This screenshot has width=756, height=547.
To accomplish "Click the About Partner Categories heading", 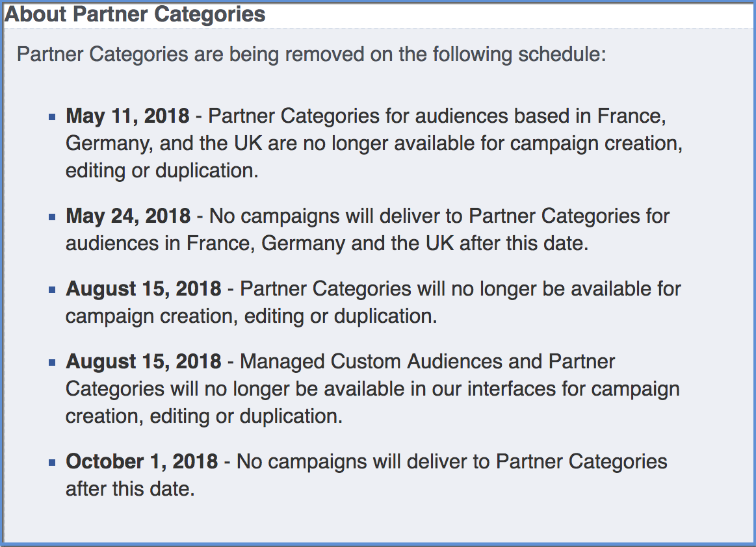I will (135, 14).
